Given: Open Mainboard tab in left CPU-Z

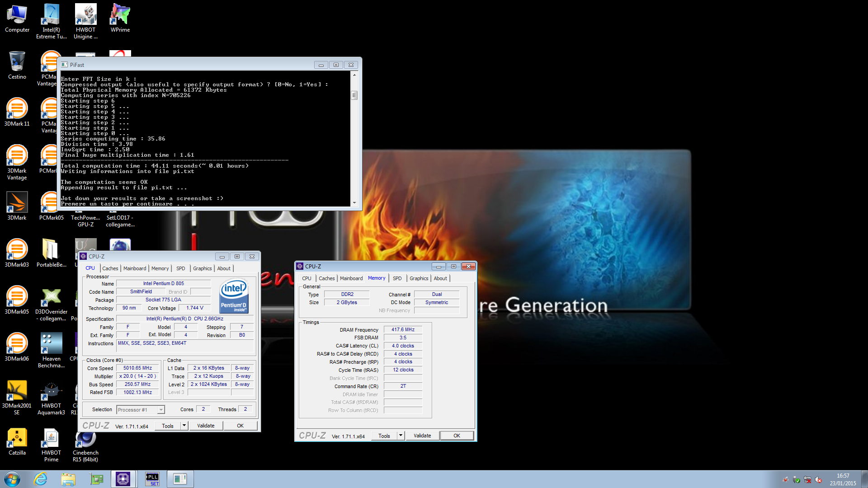Looking at the screenshot, I should (x=135, y=268).
